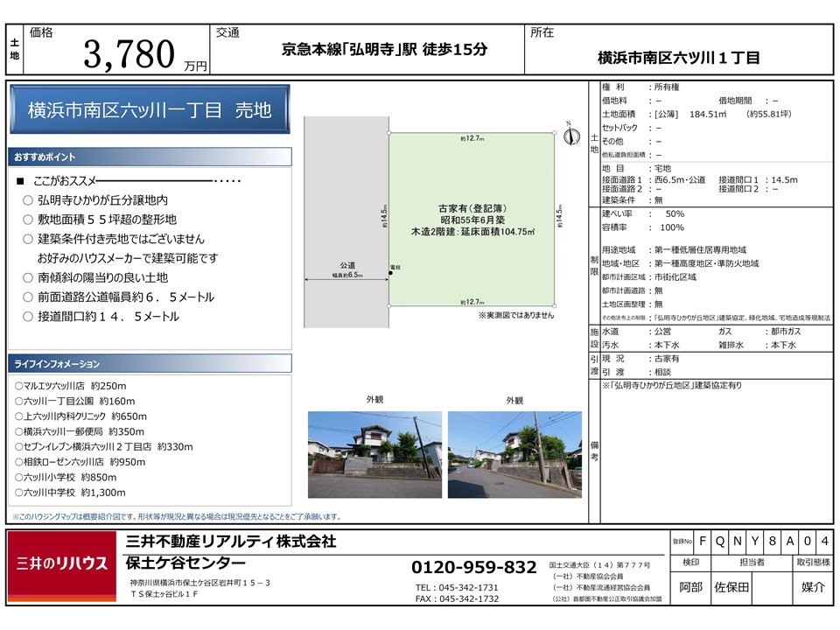The width and height of the screenshot is (840, 630).
Task: Click the circle bullet beside 南傾斜の陽当りの良い土地
Action: (28, 277)
